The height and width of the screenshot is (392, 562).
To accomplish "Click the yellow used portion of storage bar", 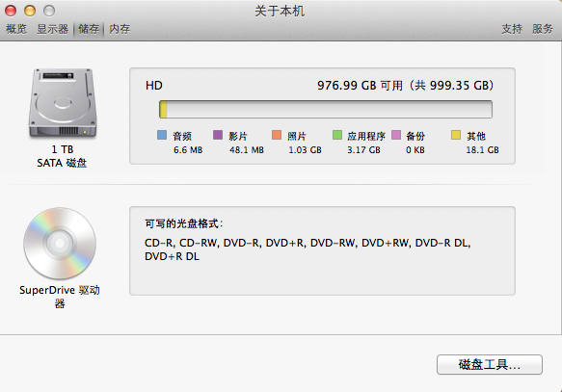I will click(163, 109).
